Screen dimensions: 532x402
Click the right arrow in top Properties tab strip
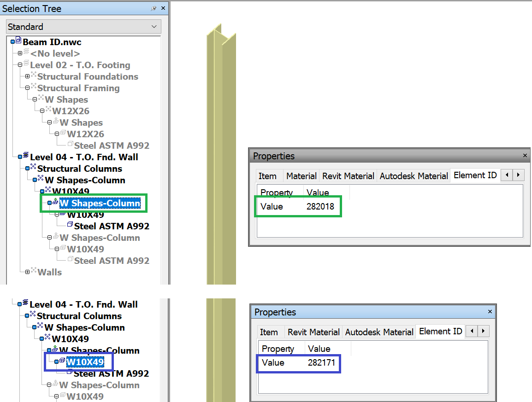517,175
